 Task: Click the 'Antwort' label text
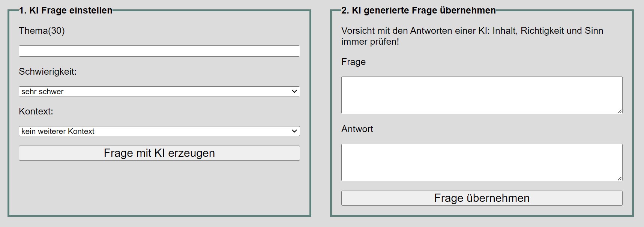click(357, 129)
